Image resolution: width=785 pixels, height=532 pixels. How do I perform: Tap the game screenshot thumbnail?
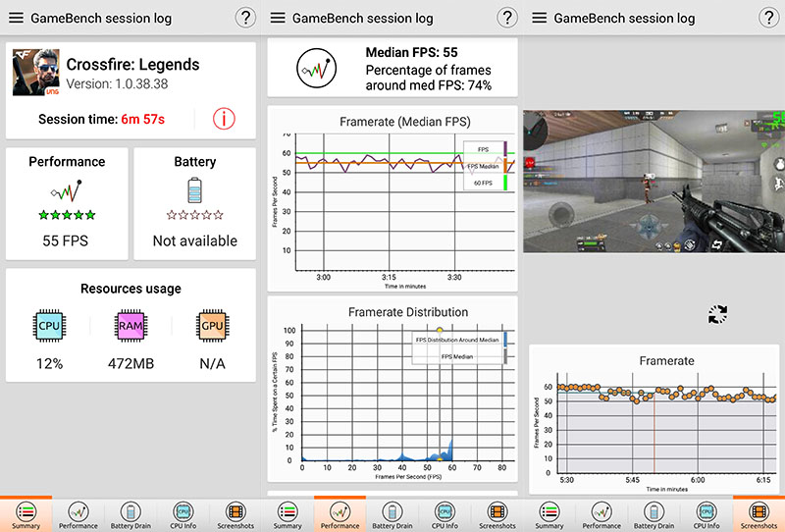[654, 182]
